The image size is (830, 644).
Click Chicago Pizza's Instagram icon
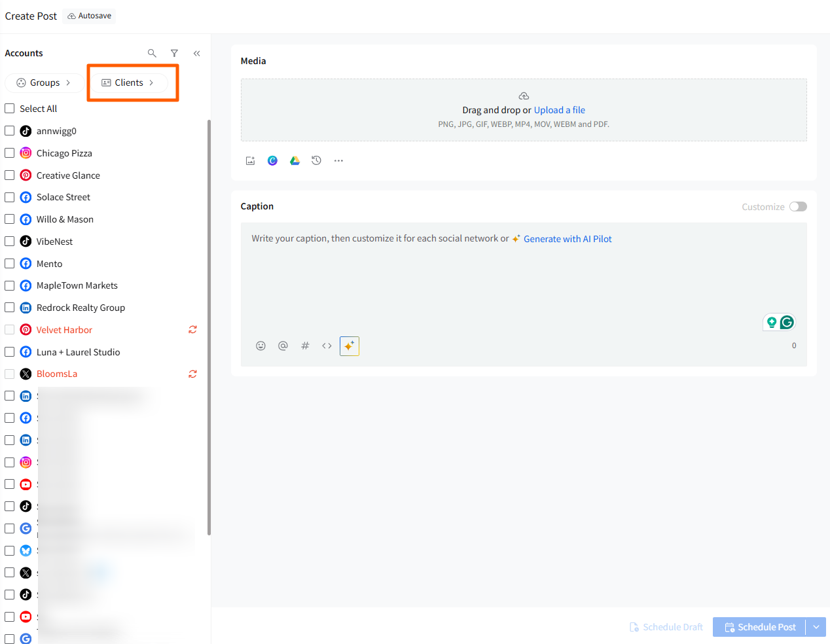(x=26, y=153)
